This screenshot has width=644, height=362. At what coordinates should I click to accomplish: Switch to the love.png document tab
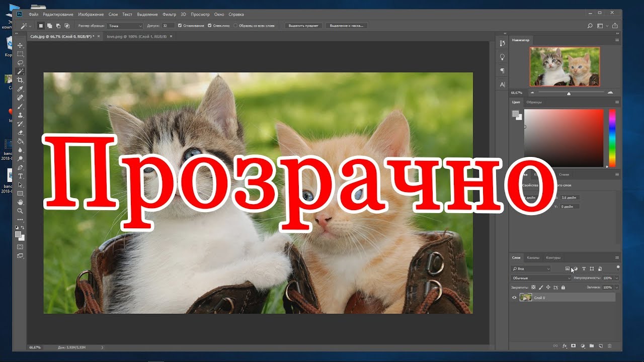click(136, 37)
